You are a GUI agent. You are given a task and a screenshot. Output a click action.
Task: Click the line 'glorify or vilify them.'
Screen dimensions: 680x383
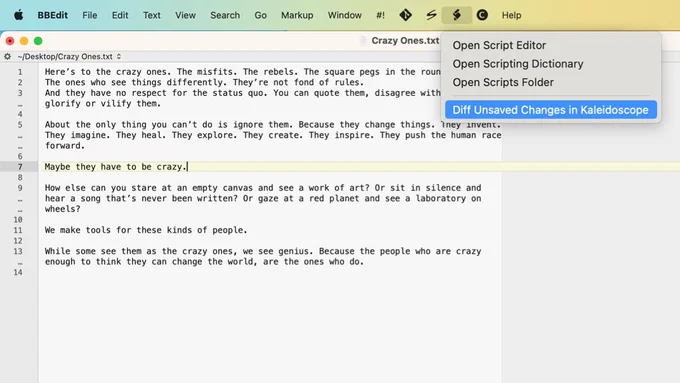103,104
